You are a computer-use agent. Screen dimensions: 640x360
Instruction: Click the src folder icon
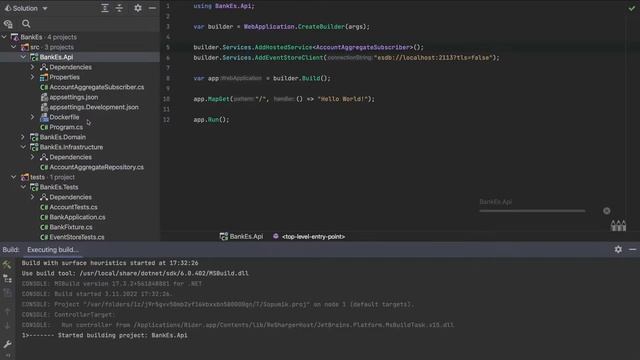point(25,47)
